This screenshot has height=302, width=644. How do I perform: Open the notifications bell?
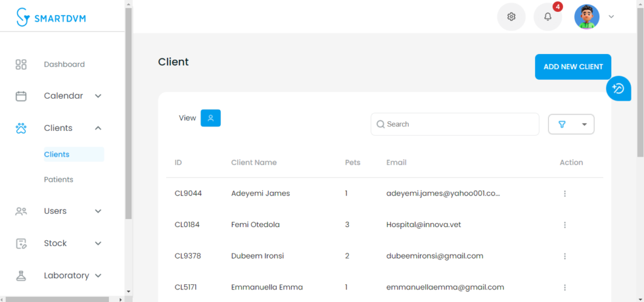point(548,17)
